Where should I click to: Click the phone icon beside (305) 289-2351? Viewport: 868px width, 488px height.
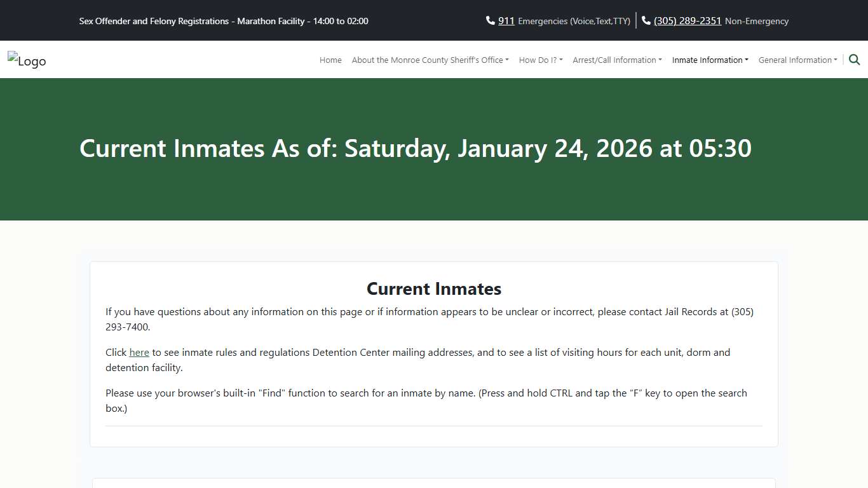coord(646,21)
